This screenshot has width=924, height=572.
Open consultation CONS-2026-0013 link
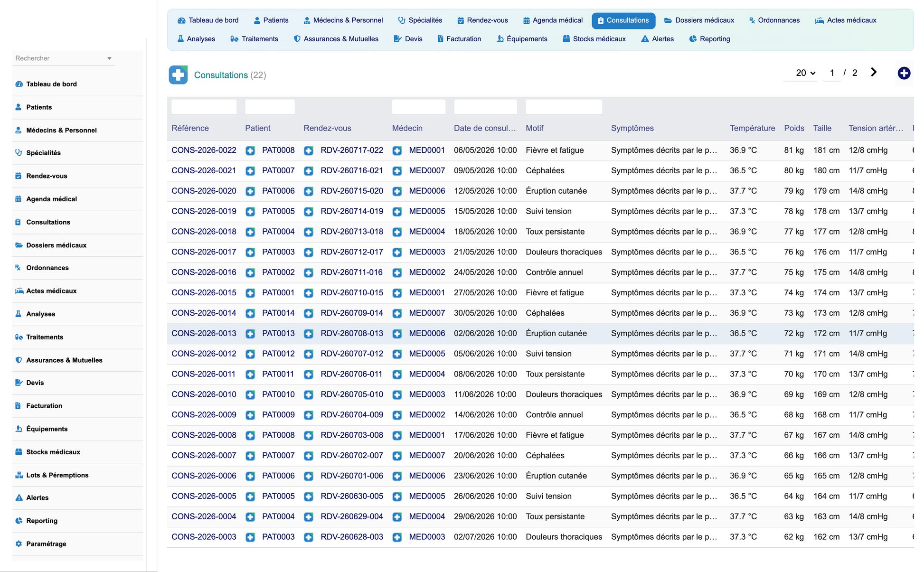[204, 333]
